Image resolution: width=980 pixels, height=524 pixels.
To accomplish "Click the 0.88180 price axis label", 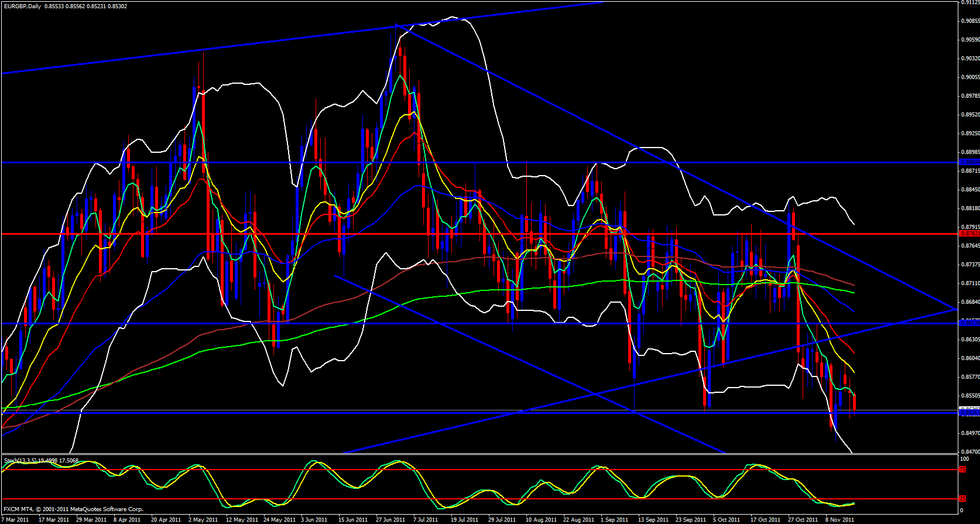I will point(970,208).
